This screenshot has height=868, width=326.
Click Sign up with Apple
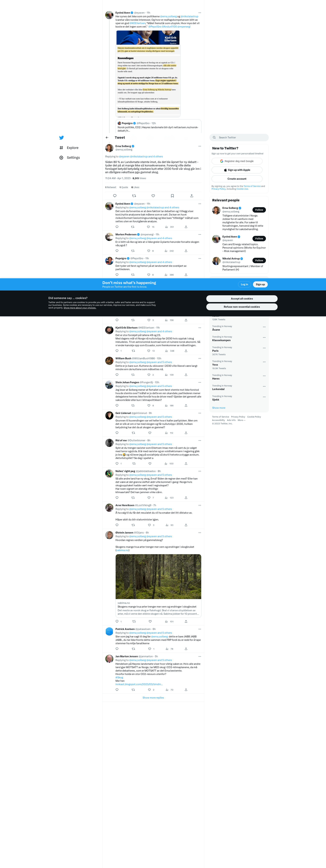pos(237,170)
